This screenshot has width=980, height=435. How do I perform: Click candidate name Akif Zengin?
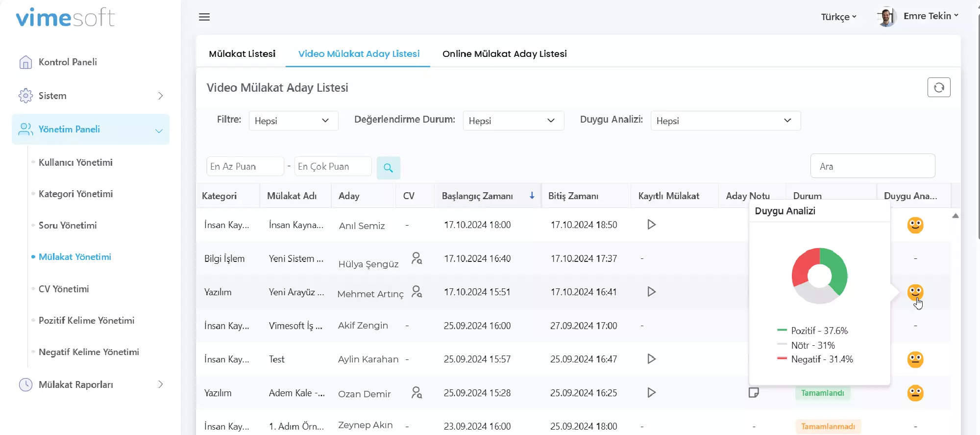(363, 326)
